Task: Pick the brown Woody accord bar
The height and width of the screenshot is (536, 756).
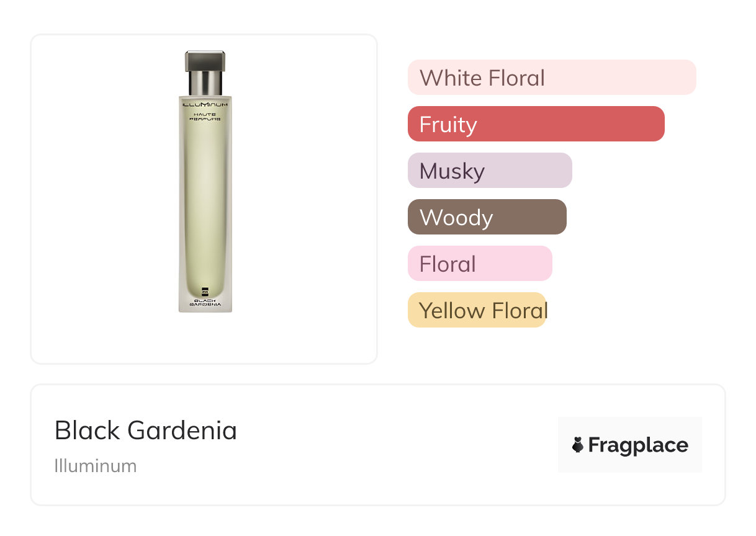Action: click(487, 217)
